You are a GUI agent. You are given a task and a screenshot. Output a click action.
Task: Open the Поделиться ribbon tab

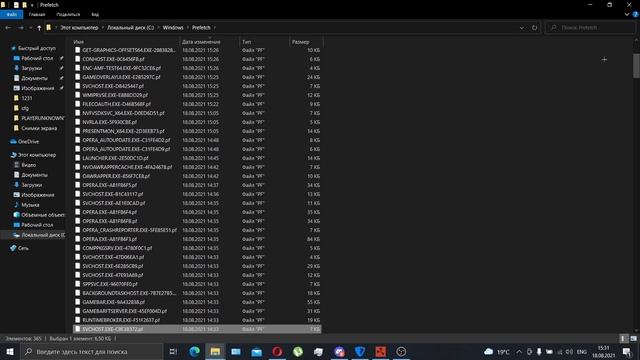click(x=68, y=14)
